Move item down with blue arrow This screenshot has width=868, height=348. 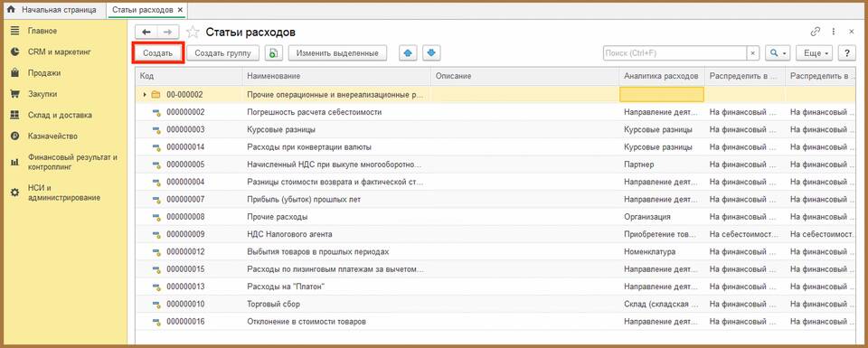pos(431,53)
